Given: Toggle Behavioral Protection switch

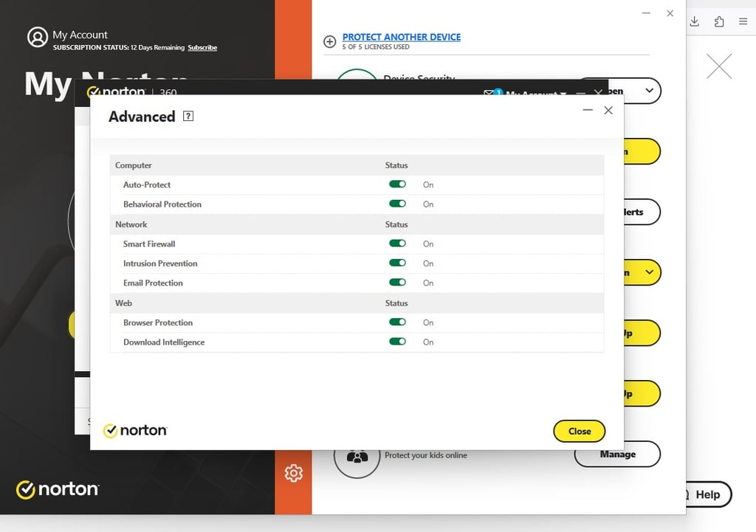Looking at the screenshot, I should (x=397, y=204).
